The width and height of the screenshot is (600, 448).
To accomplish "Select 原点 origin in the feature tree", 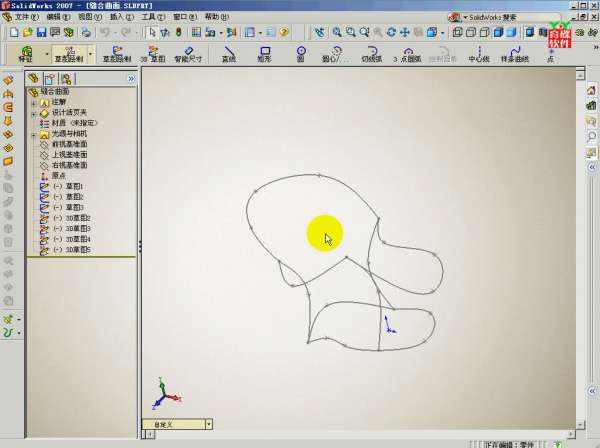I will [x=58, y=176].
